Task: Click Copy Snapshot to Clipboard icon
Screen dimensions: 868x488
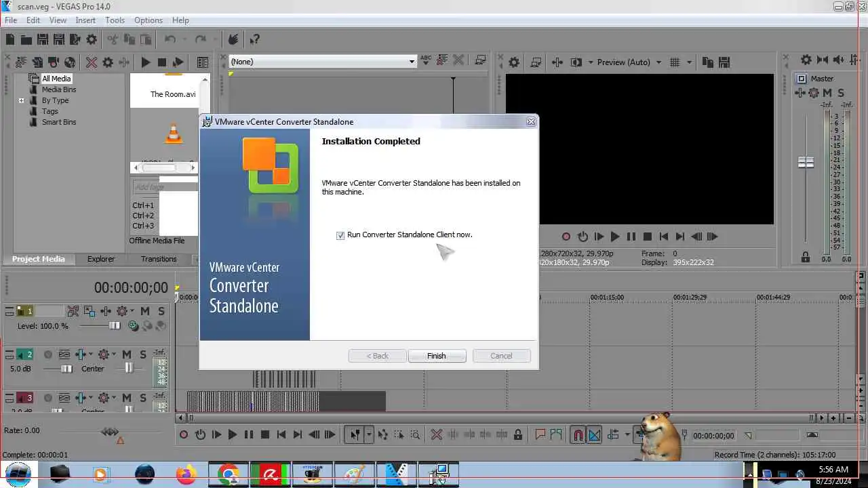Action: click(x=707, y=62)
